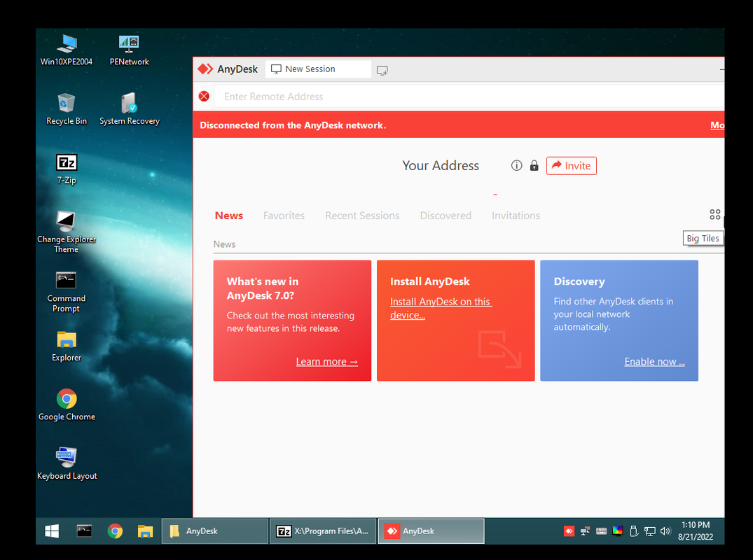Switch to AnyDesk folder taskbar window
Viewport: 753px width, 560px height.
pos(214,531)
